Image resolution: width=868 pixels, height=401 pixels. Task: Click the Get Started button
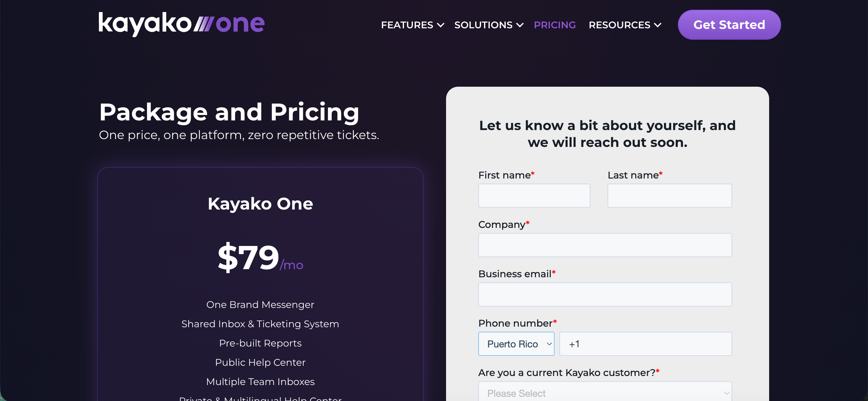(x=729, y=25)
